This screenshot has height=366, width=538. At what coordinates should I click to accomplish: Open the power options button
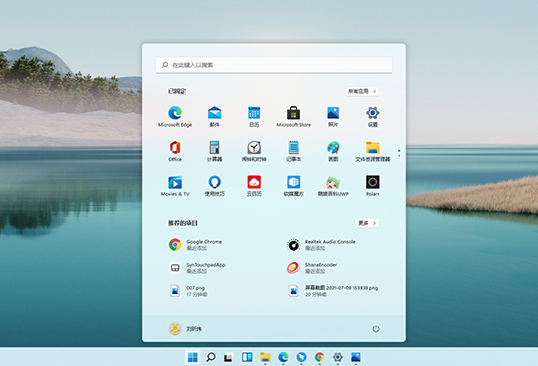[x=376, y=329]
